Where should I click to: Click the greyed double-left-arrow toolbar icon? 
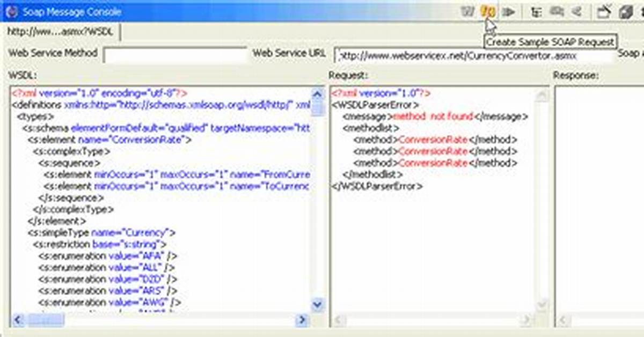577,11
